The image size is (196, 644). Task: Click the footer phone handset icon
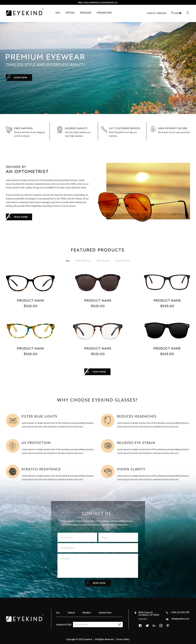pyautogui.click(x=167, y=612)
